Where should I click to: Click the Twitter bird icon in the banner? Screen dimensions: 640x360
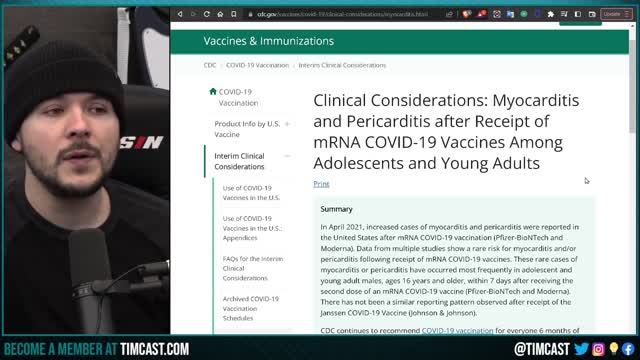pos(581,349)
